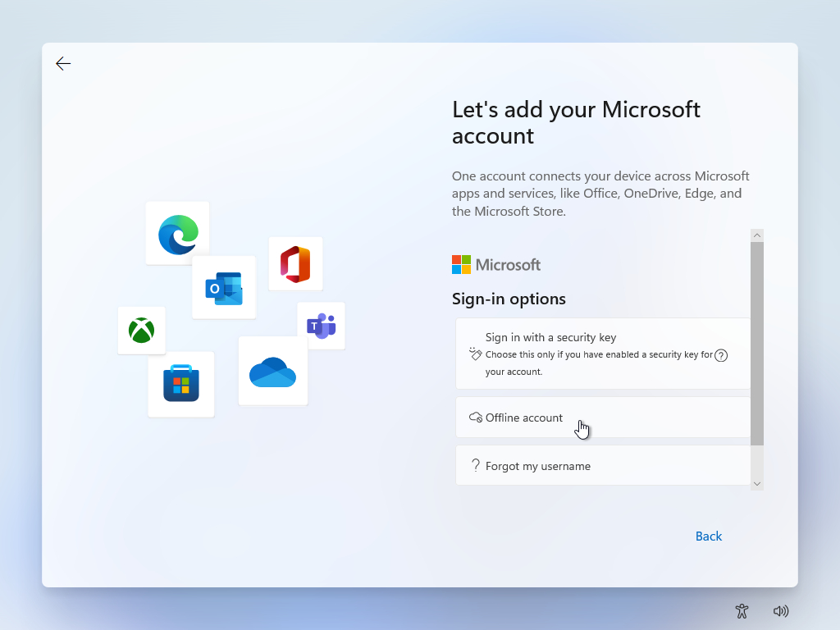Click the Office icon tile
The width and height of the screenshot is (840, 630).
pyautogui.click(x=295, y=264)
